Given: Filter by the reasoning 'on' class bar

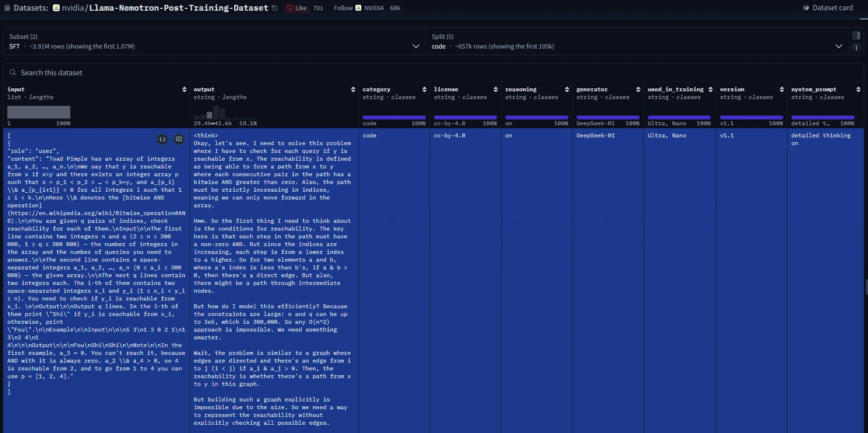Looking at the screenshot, I should pos(537,117).
